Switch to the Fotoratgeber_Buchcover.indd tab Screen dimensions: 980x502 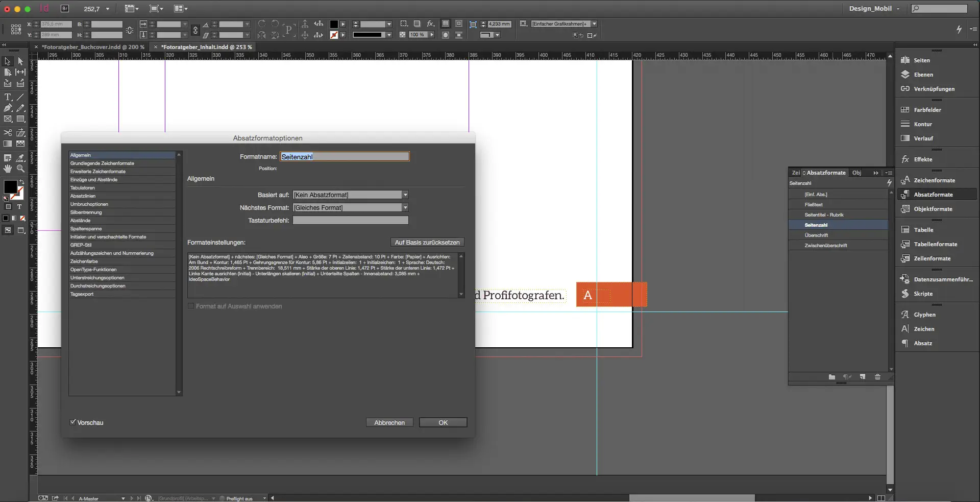(x=93, y=46)
